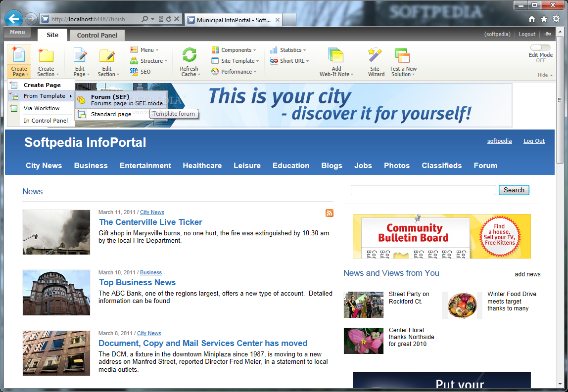The width and height of the screenshot is (568, 392).
Task: Choose Via Workflow menu entry
Action: 41,108
